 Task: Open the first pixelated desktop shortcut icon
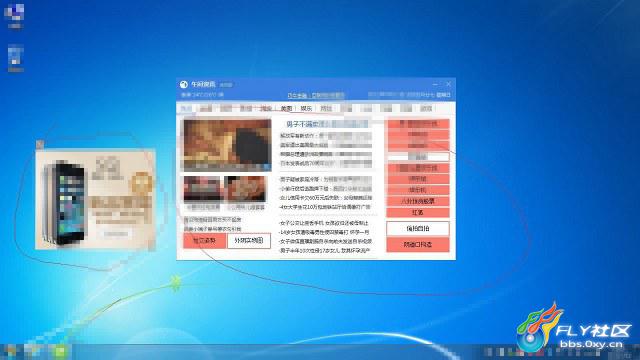click(14, 16)
